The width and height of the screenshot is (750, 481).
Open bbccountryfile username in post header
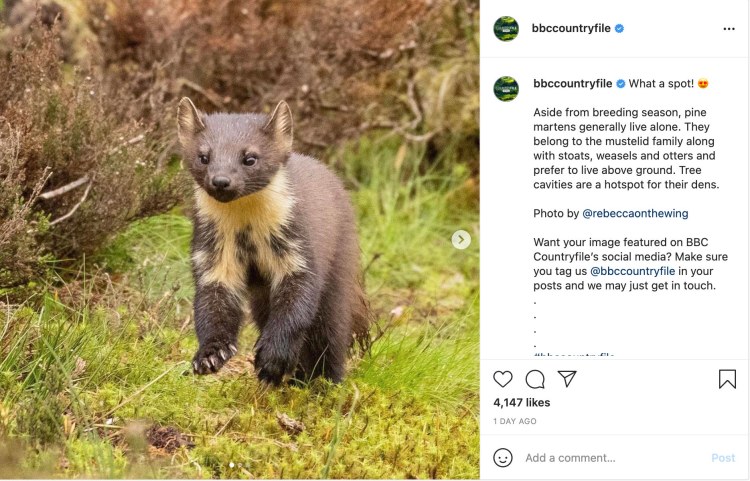click(571, 29)
